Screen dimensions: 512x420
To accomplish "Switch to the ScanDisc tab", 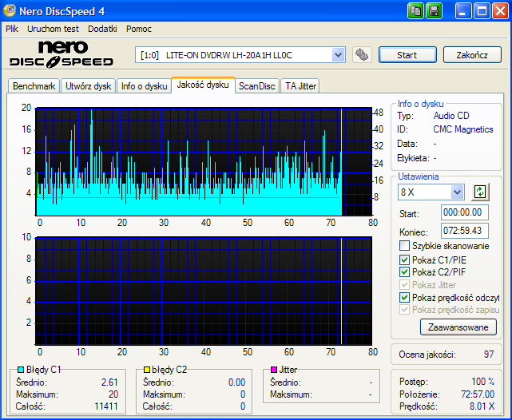I will coord(257,86).
